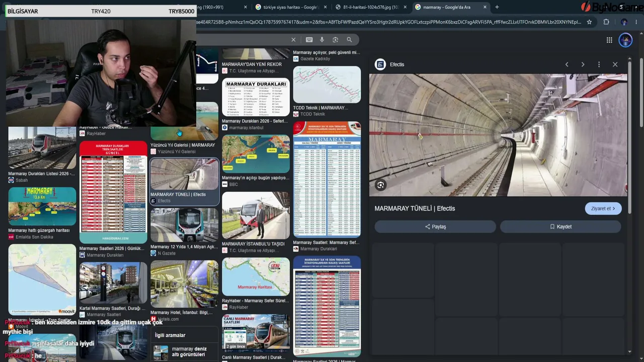Show the next image in the preview panel
This screenshot has width=644, height=362.
coord(583,64)
